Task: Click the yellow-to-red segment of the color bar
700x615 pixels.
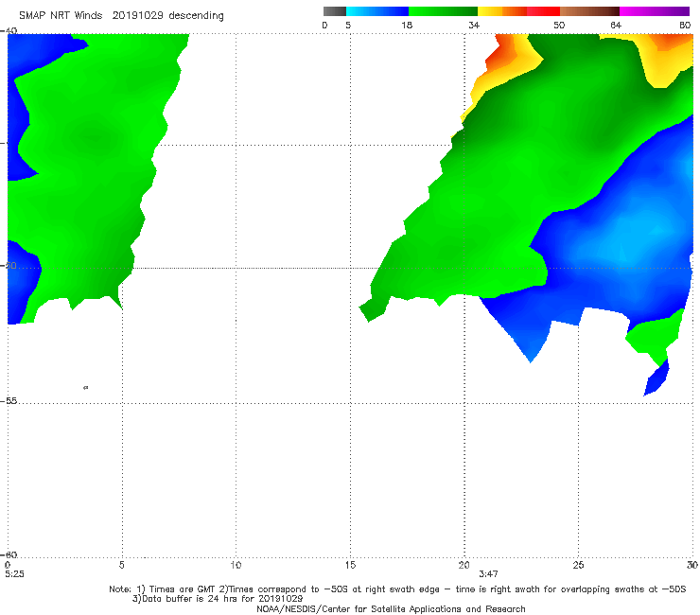Action: pyautogui.click(x=518, y=11)
